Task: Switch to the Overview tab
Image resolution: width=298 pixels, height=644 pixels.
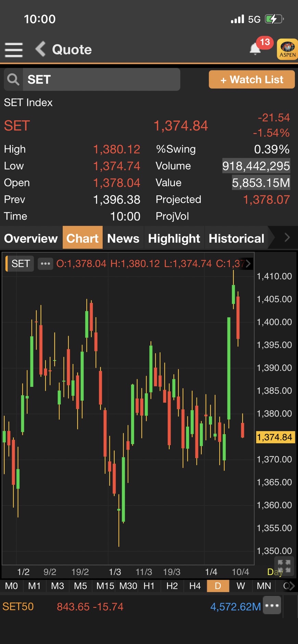Action: [31, 238]
